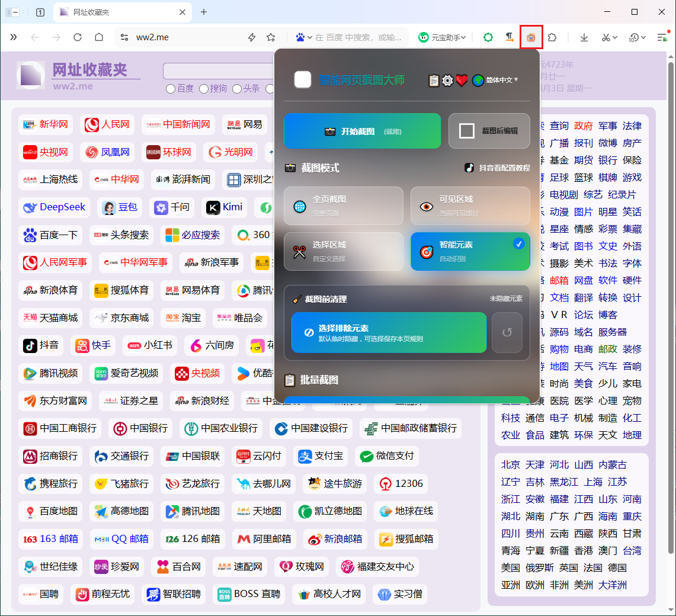Screen dimensions: 676x616
Task: Open the 北京 region link
Action: [x=511, y=465]
